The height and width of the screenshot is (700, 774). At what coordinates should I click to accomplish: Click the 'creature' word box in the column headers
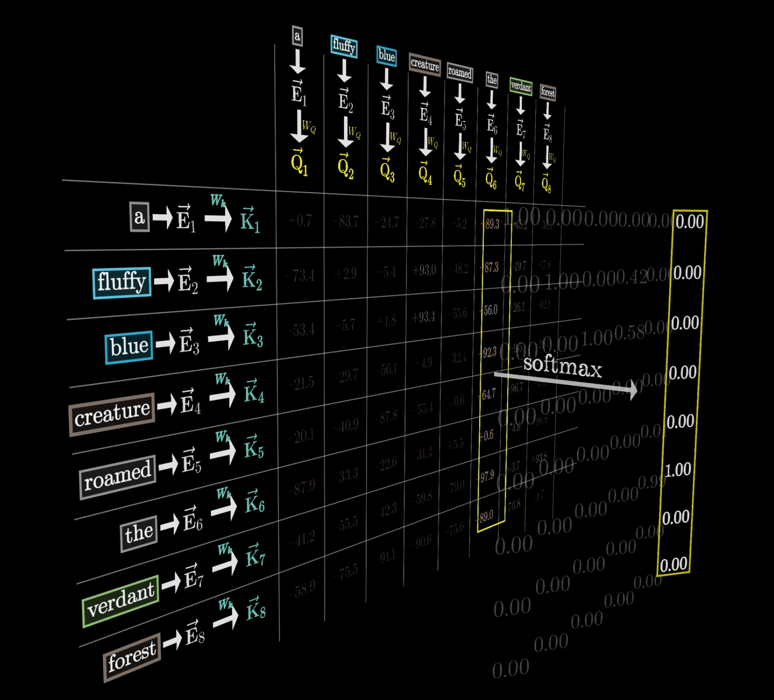(x=424, y=64)
